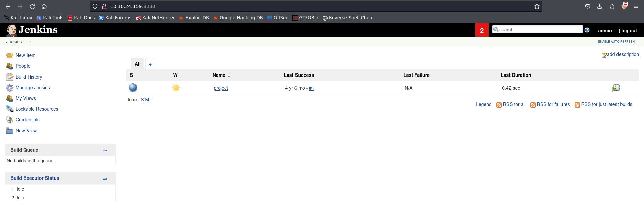Click the sunny weather health icon
Viewport: 644px width, 204px height.
176,88
